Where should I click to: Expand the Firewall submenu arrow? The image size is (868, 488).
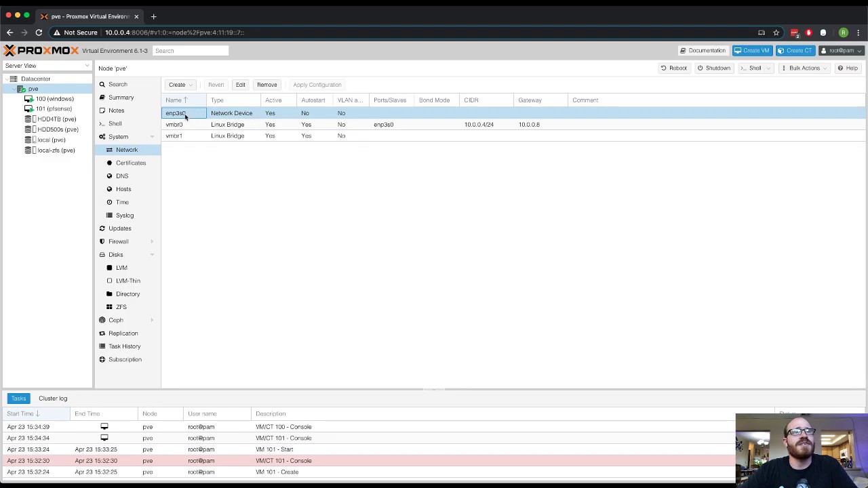(x=152, y=241)
